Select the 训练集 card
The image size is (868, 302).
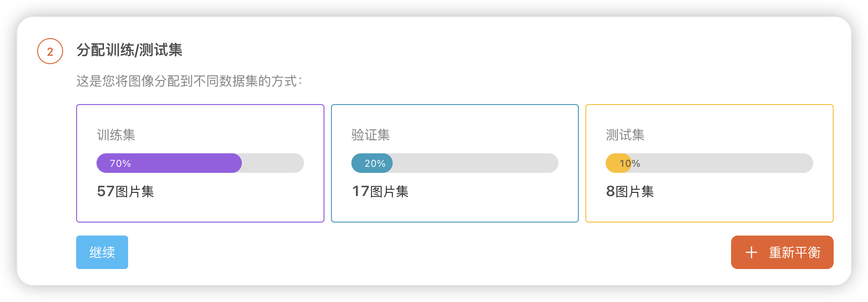200,163
